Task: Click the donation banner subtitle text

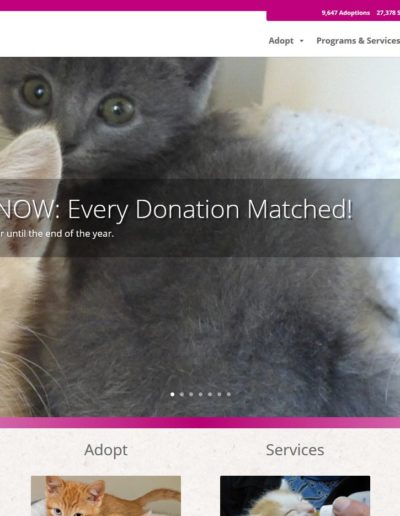Action: (57, 234)
